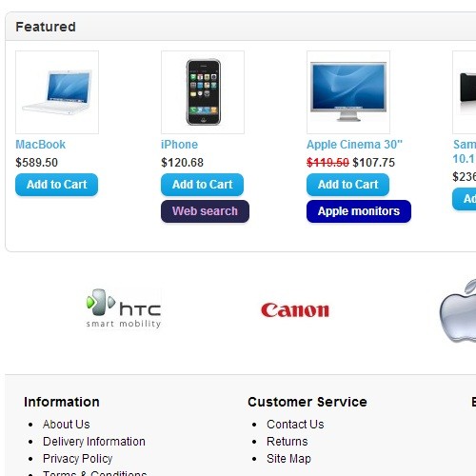Open the Apple Cinema monitor image
476x476 pixels.
[x=348, y=92]
